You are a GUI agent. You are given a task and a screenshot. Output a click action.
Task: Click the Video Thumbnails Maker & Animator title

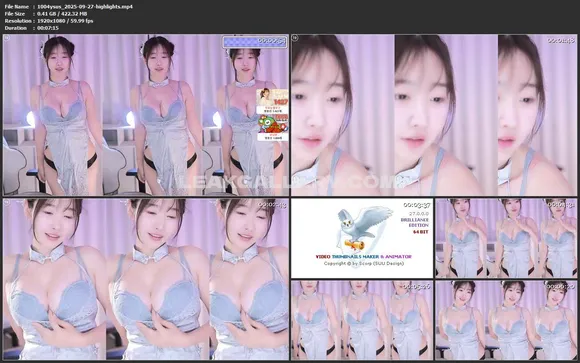(363, 256)
